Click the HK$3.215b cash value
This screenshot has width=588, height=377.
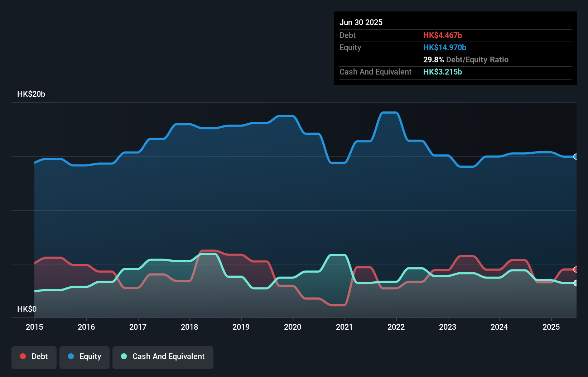[443, 72]
